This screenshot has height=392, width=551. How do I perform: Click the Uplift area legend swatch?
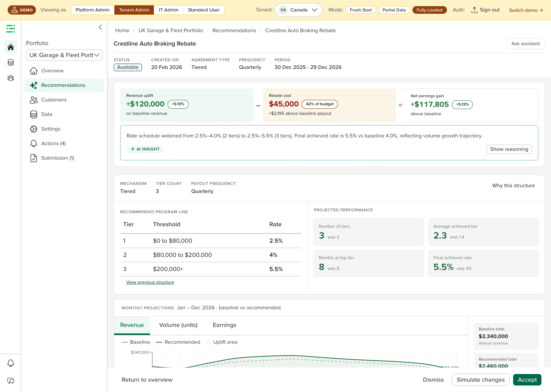pos(209,342)
